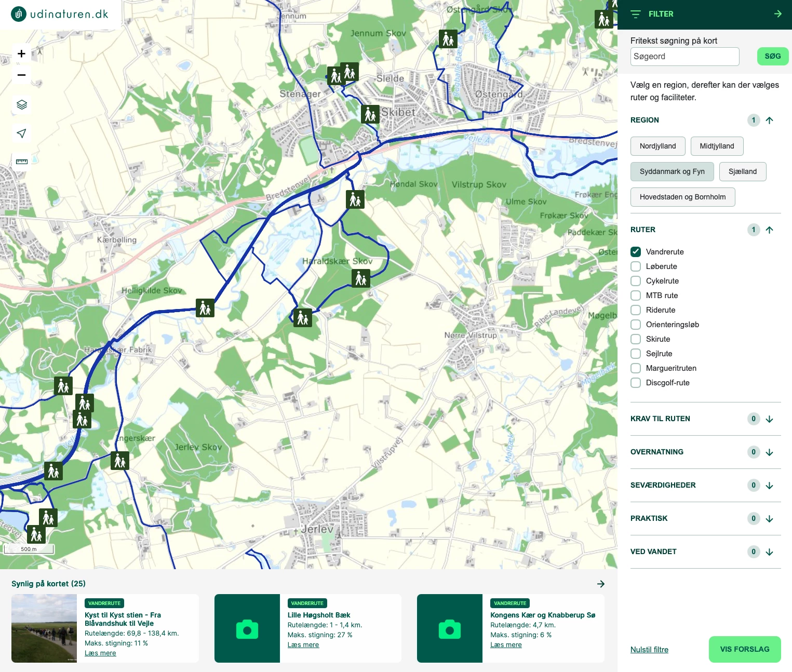Collapse the Region section
792x672 pixels.
coord(769,120)
